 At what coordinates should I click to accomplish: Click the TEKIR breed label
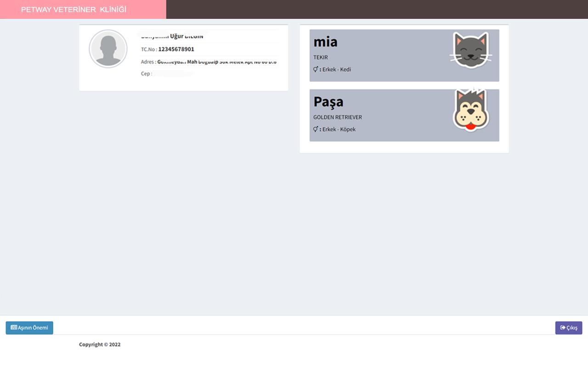321,57
